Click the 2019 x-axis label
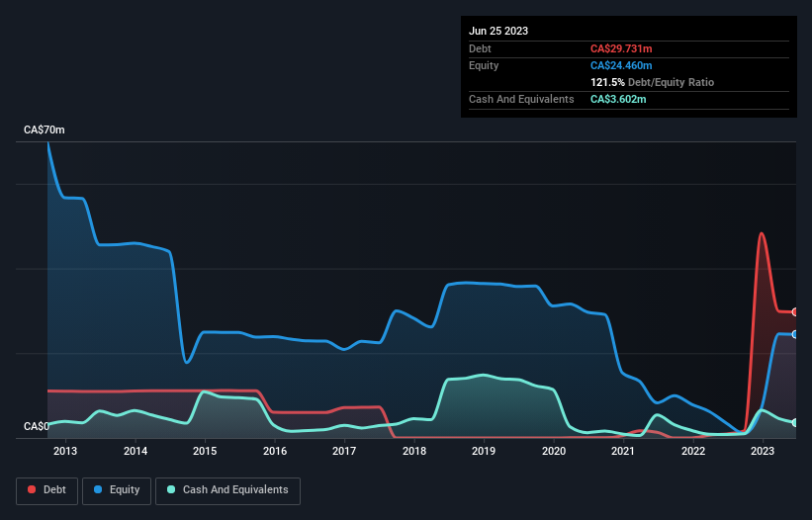The width and height of the screenshot is (812, 520). click(484, 451)
